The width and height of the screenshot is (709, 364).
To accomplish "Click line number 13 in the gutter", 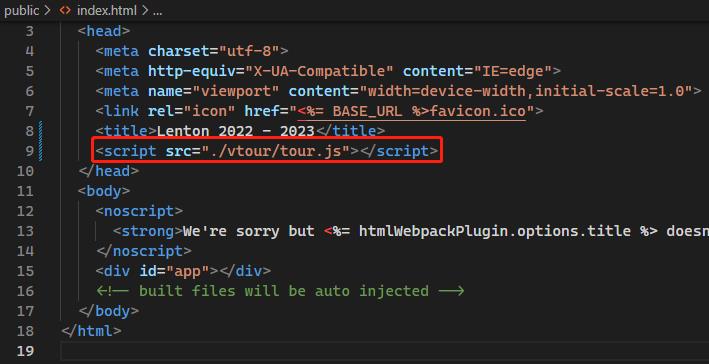I will click(25, 231).
